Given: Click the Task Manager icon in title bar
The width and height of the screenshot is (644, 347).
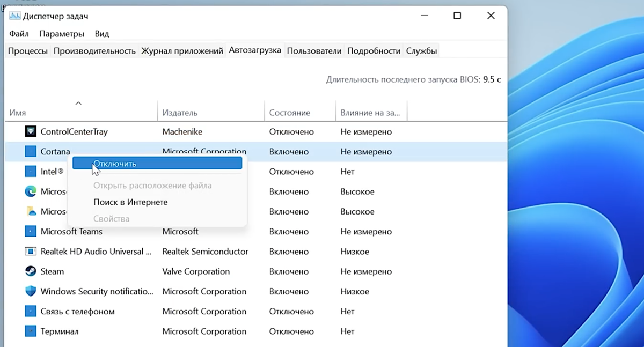Looking at the screenshot, I should (14, 16).
